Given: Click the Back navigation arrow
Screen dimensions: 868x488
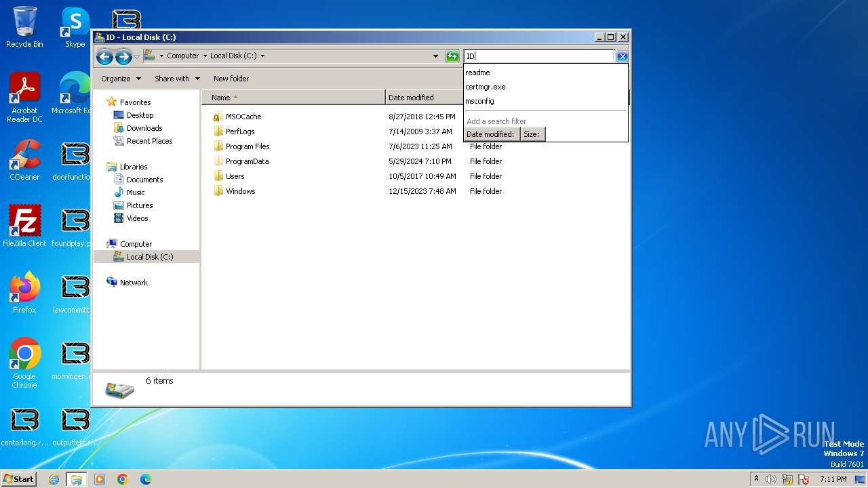Looking at the screenshot, I should [x=104, y=57].
